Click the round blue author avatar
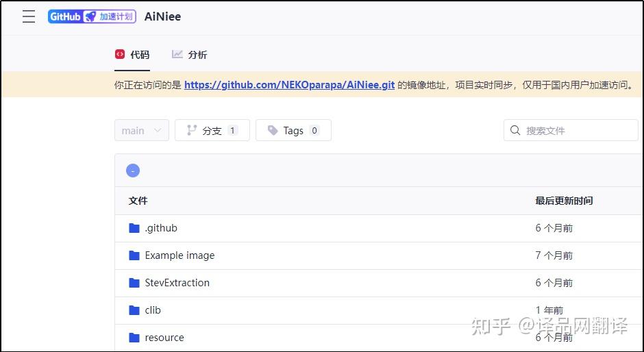Image resolution: width=644 pixels, height=352 pixels. pos(133,171)
